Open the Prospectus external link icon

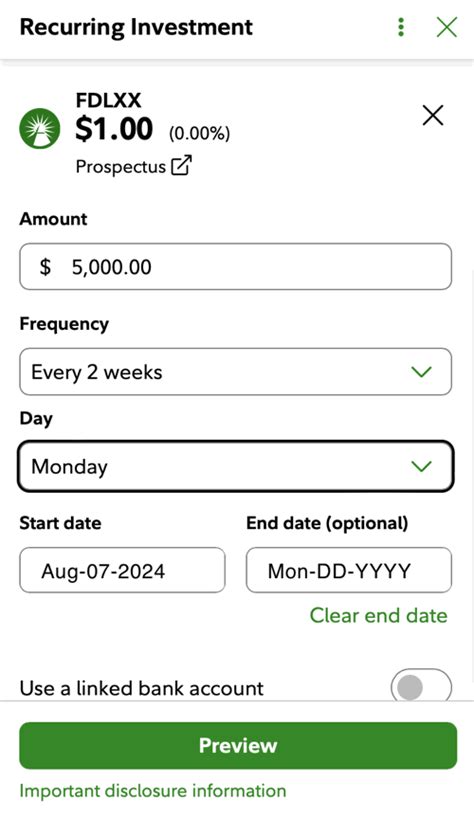181,165
